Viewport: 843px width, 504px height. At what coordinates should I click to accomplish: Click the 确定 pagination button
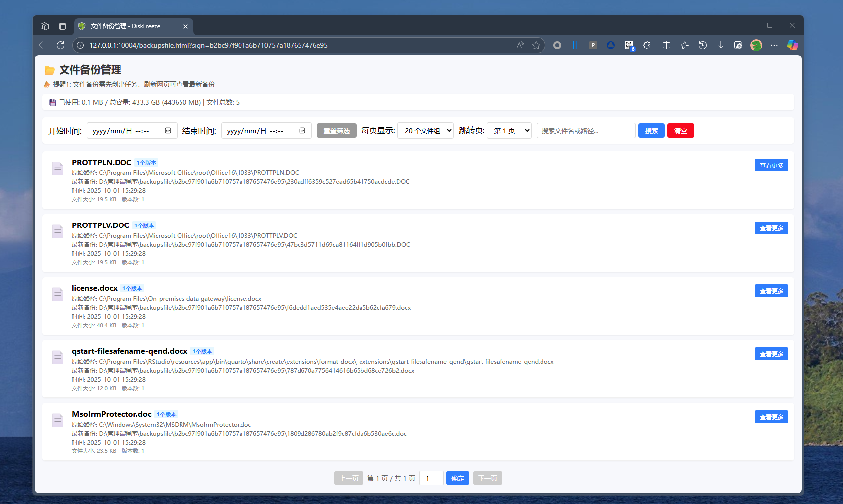[458, 478]
